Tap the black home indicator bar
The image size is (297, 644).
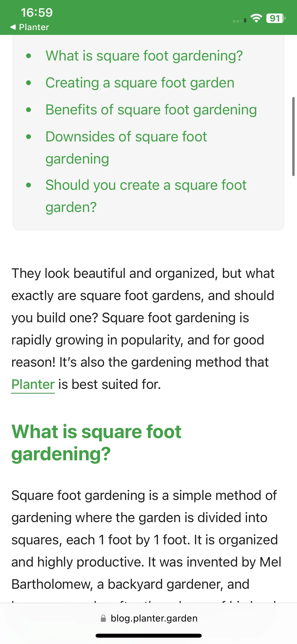click(149, 636)
